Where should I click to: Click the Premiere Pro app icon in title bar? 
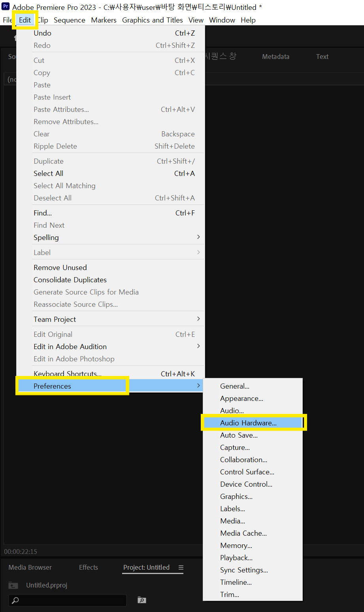[6, 6]
